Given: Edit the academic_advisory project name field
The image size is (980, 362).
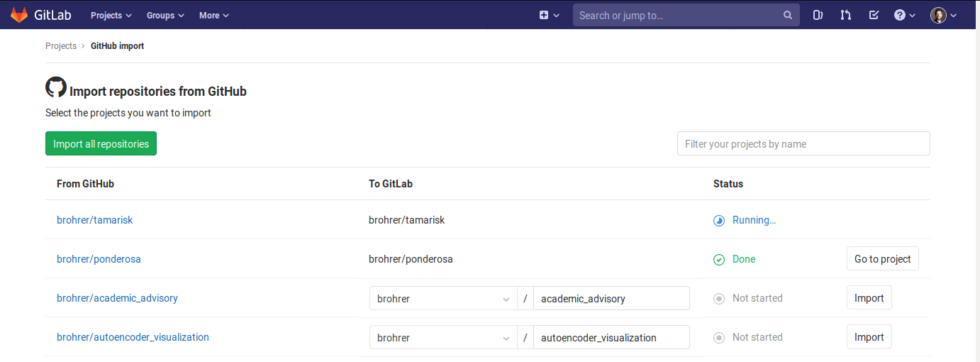Looking at the screenshot, I should (611, 298).
